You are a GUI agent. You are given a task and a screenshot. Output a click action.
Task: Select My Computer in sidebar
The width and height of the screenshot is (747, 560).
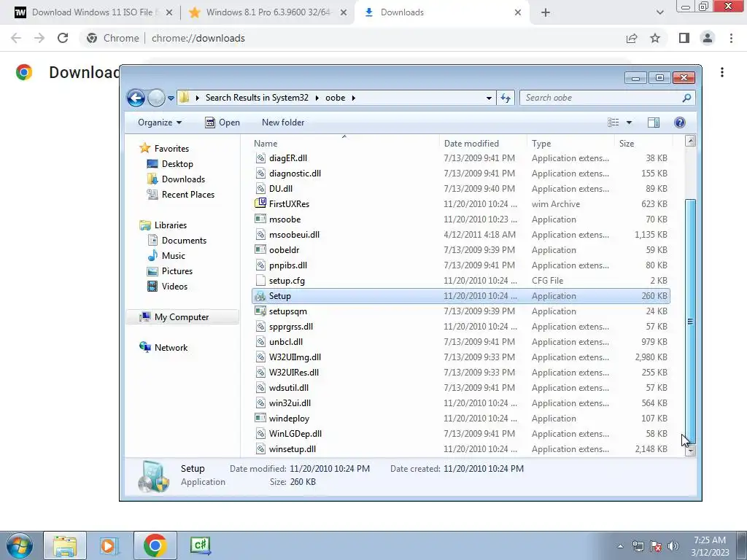[x=182, y=317]
